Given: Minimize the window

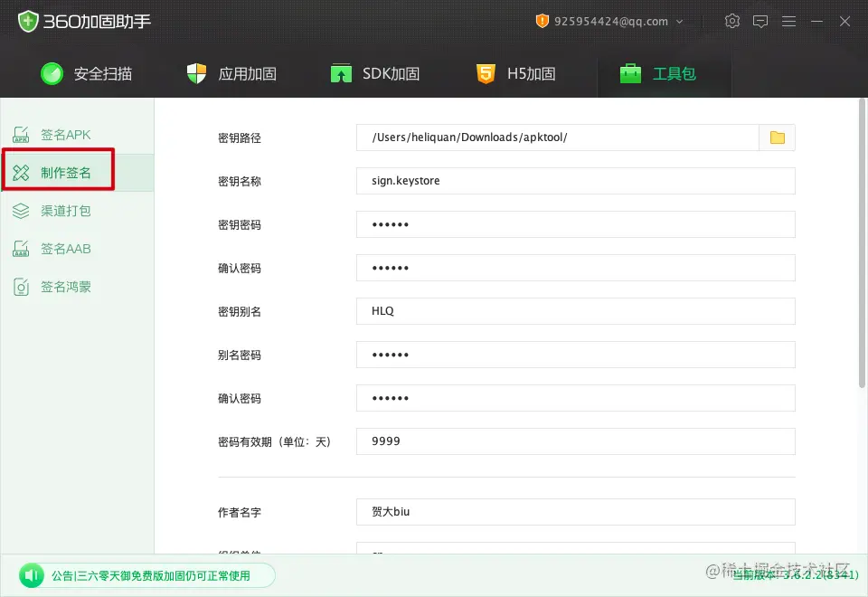Looking at the screenshot, I should [816, 21].
